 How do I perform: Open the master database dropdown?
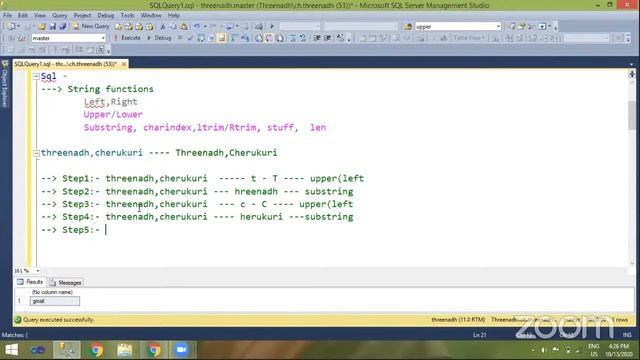click(69, 38)
